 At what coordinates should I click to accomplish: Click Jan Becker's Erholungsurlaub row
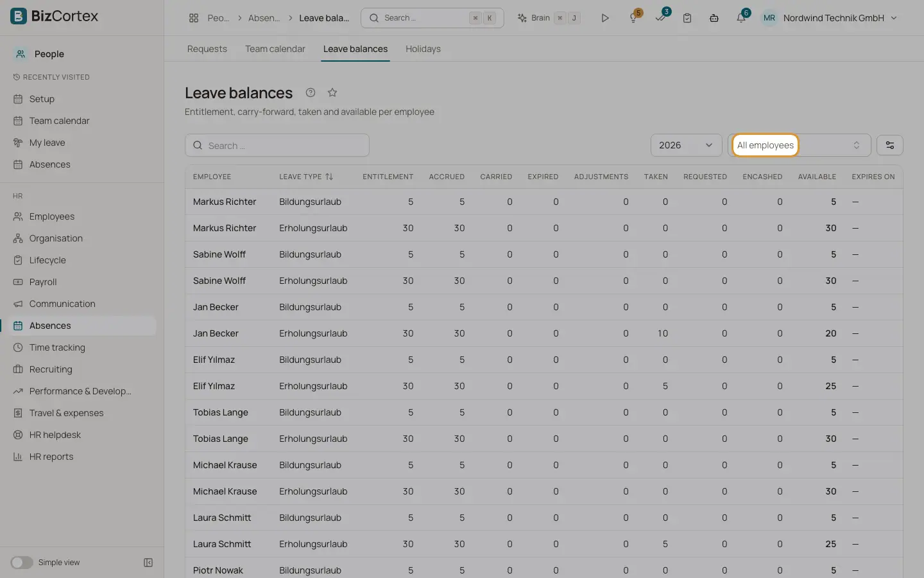click(544, 333)
